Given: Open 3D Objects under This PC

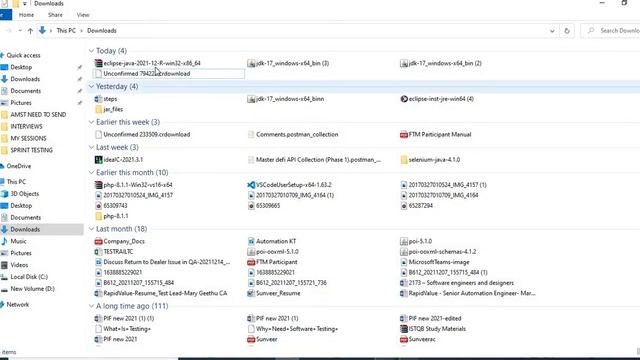Looking at the screenshot, I should pyautogui.click(x=24, y=194).
